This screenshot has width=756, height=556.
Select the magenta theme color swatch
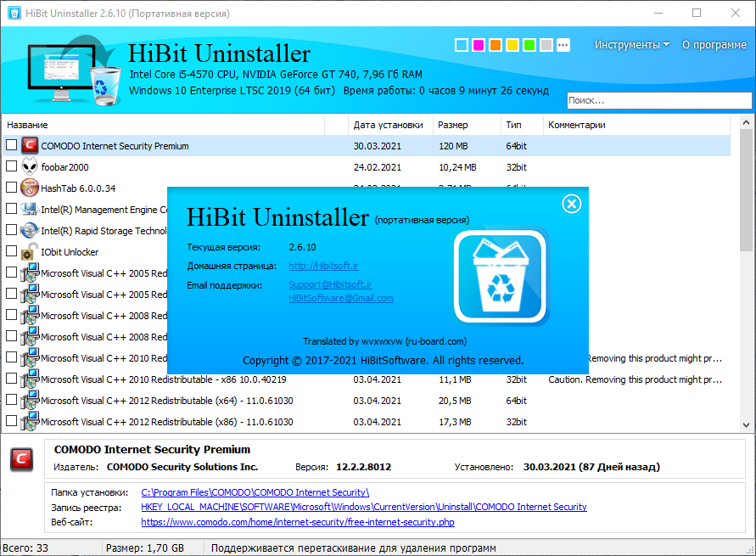tap(479, 45)
